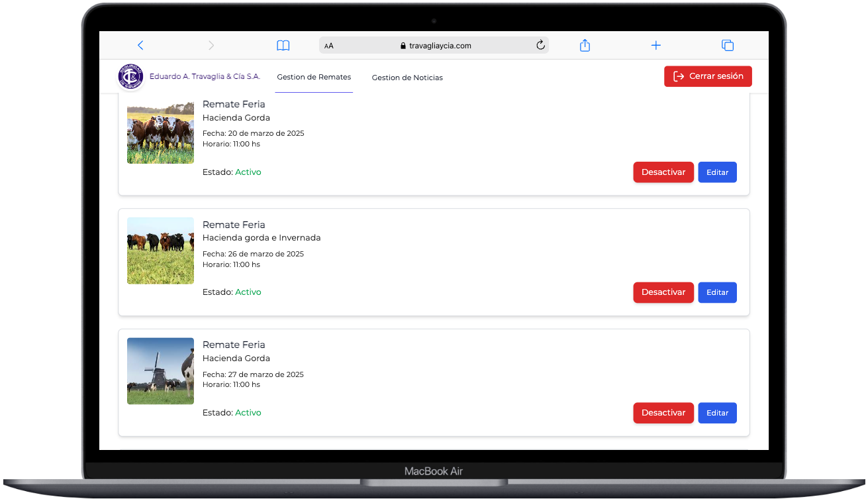Show the tab overview icon
The height and width of the screenshot is (501, 868).
(727, 46)
